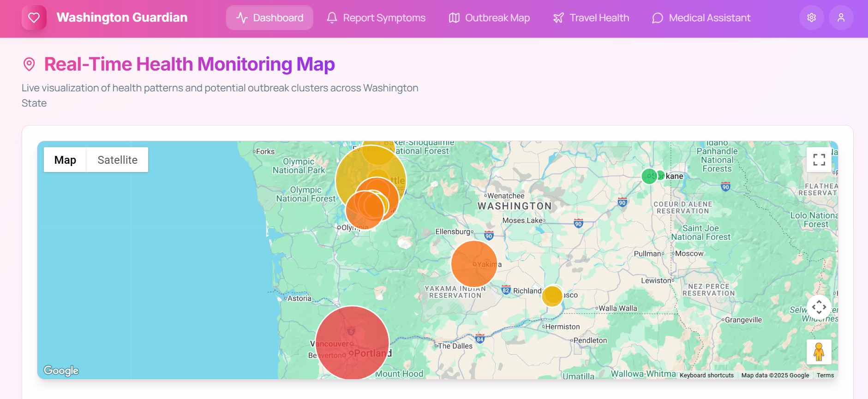The image size is (868, 399).
Task: Click the Pullman map label
Action: point(647,254)
